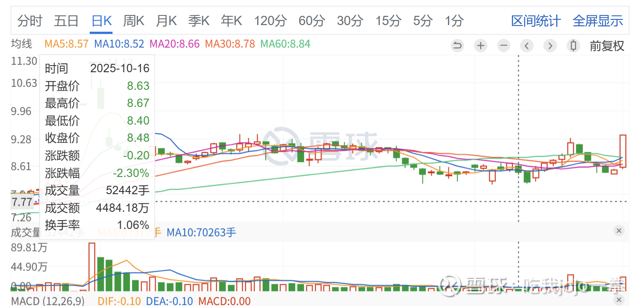
Task: Select the 15分 interval tab
Action: (x=388, y=21)
